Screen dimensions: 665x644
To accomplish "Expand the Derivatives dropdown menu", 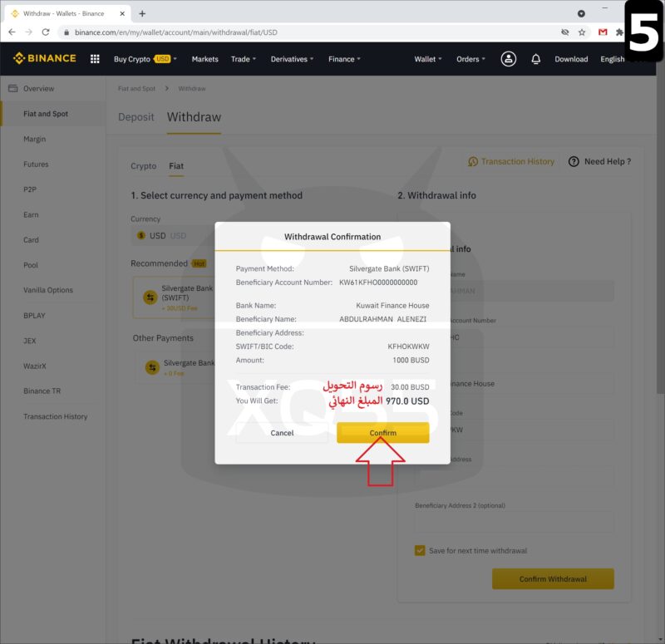I will point(293,59).
